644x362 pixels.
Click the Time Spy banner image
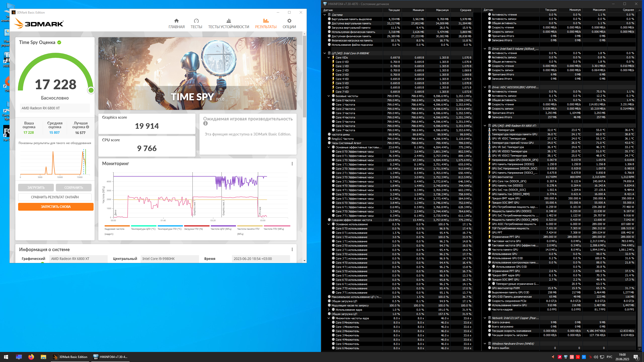(x=197, y=73)
